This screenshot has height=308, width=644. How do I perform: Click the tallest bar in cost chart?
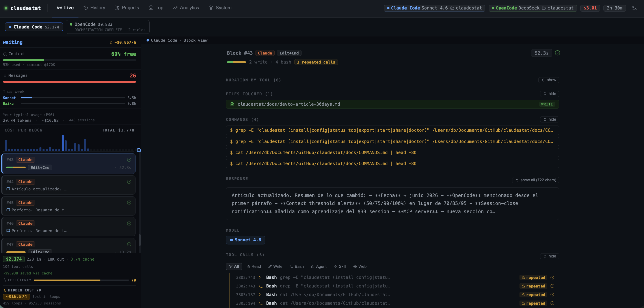click(63, 143)
